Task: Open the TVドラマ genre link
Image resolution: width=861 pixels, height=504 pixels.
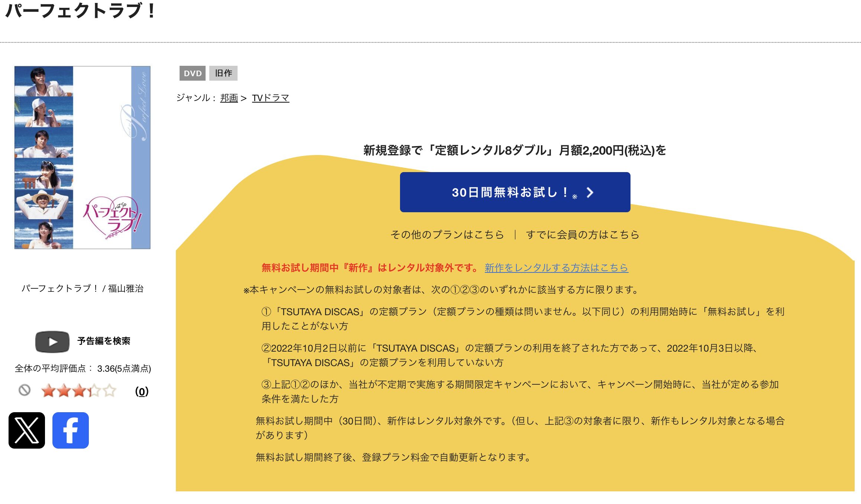Action: [271, 98]
